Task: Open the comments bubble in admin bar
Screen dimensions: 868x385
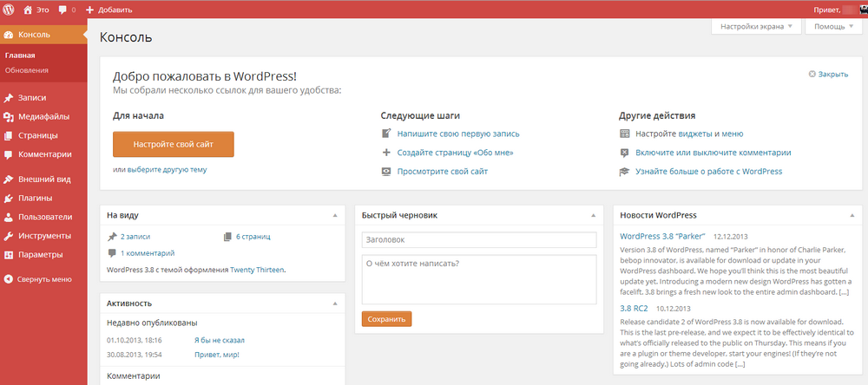Action: click(62, 10)
